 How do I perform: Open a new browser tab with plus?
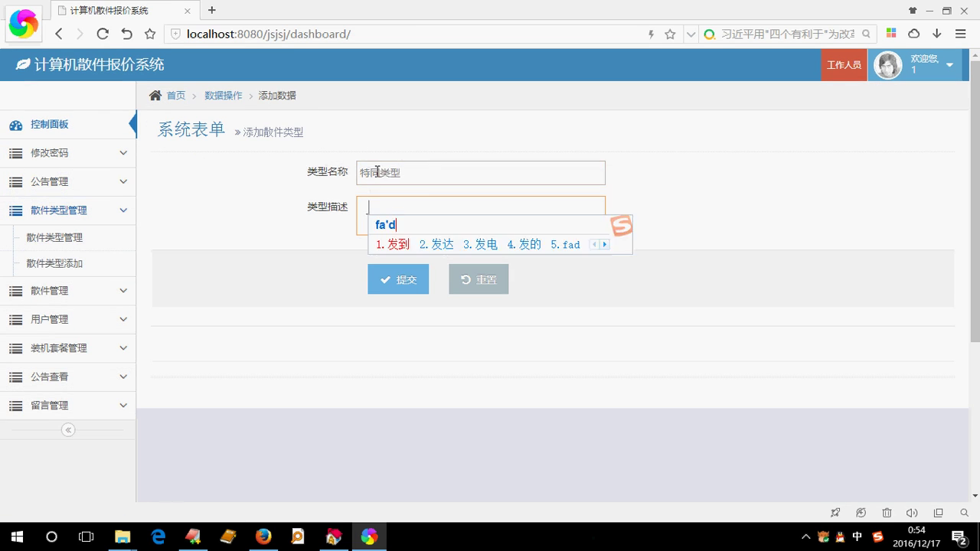(212, 10)
